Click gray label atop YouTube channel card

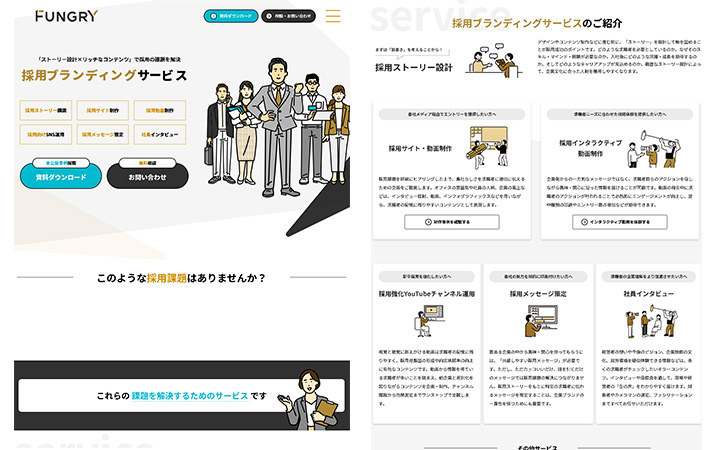(427, 276)
